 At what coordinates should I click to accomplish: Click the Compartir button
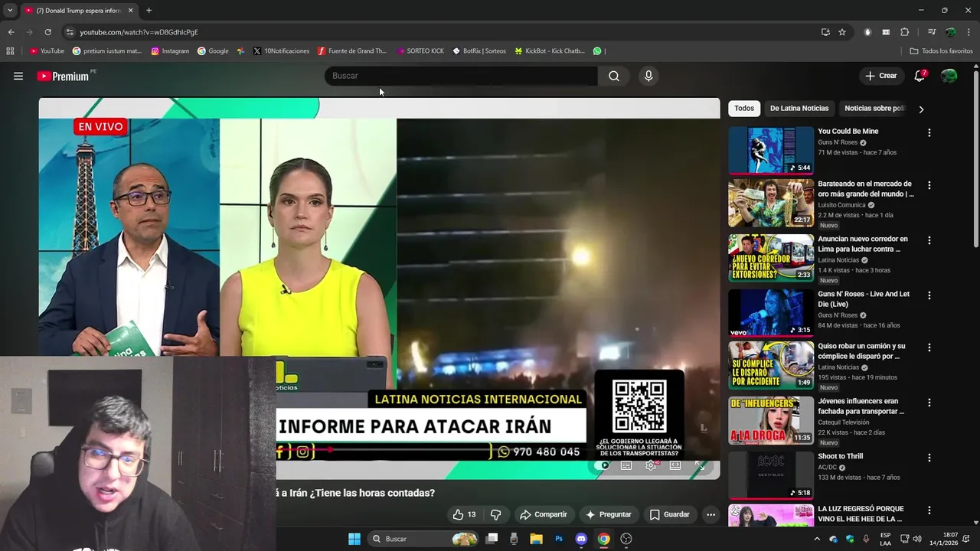click(544, 514)
